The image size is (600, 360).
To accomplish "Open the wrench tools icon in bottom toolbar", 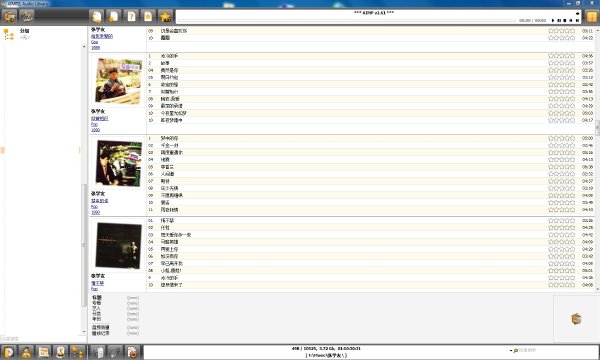I will point(115,352).
